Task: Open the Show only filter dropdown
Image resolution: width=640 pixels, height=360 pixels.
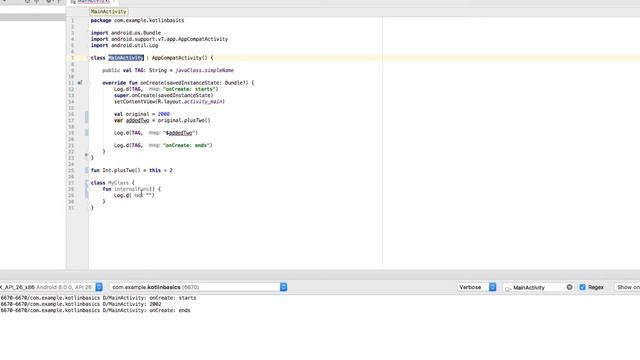Action: coord(627,287)
